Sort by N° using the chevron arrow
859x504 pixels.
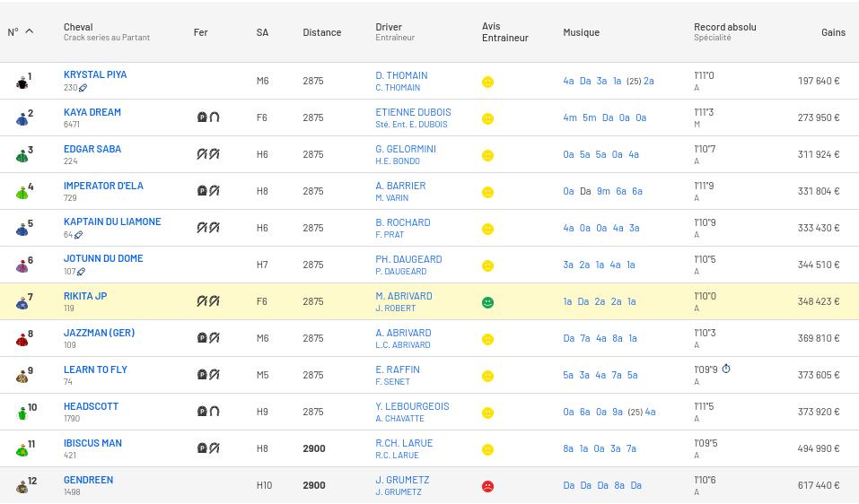pos(30,31)
